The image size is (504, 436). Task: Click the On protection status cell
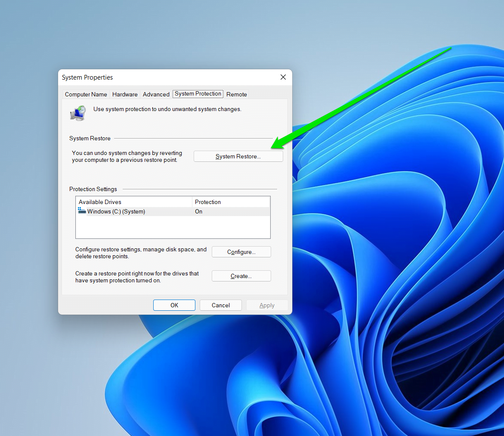[x=199, y=212]
